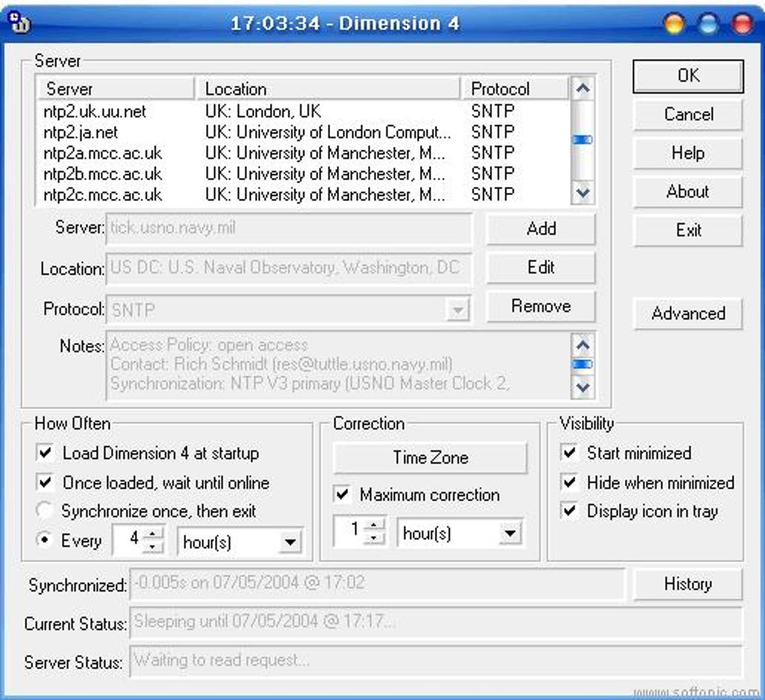Screen dimensions: 765x700
Task: Disable the Maximum correction checkbox
Action: click(x=342, y=494)
